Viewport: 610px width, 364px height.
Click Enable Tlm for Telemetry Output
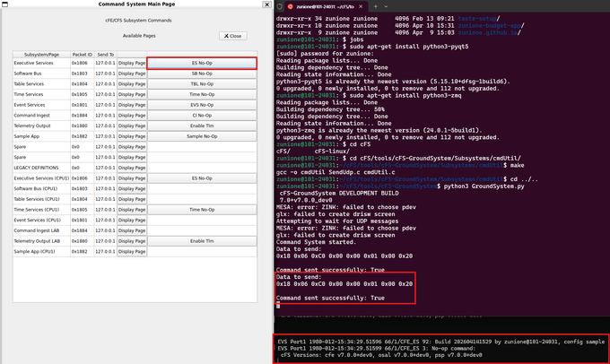pyautogui.click(x=201, y=126)
